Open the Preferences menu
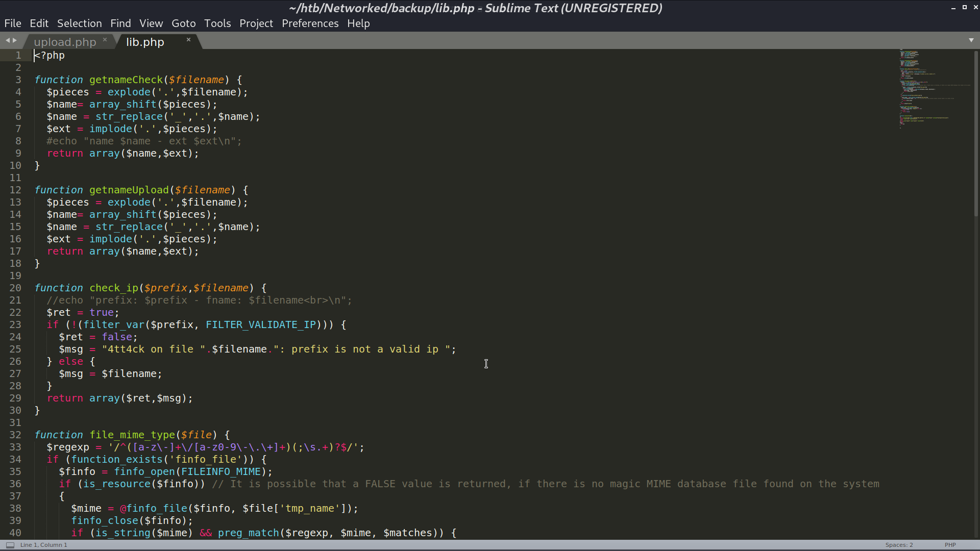 point(310,23)
